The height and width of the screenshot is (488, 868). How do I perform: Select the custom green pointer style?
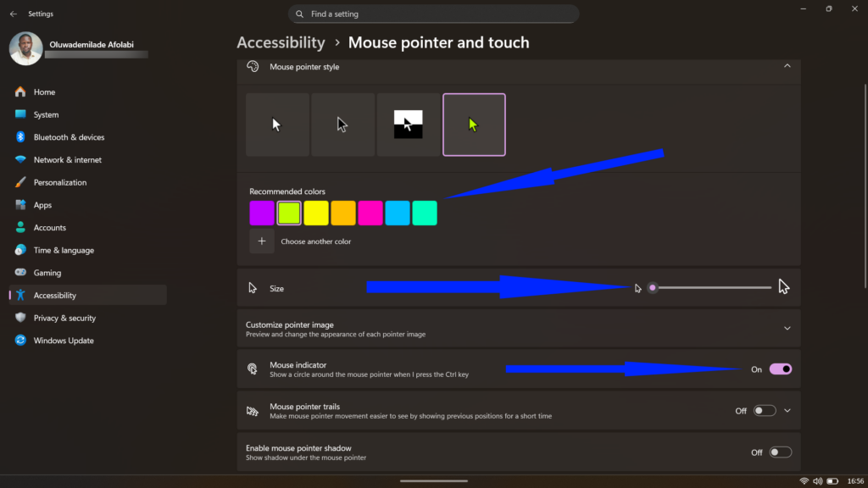point(474,125)
